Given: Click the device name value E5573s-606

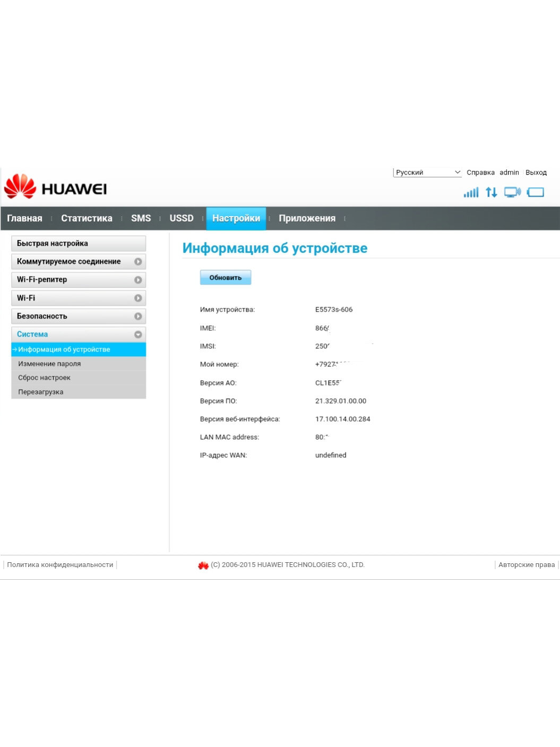Looking at the screenshot, I should pyautogui.click(x=334, y=310).
